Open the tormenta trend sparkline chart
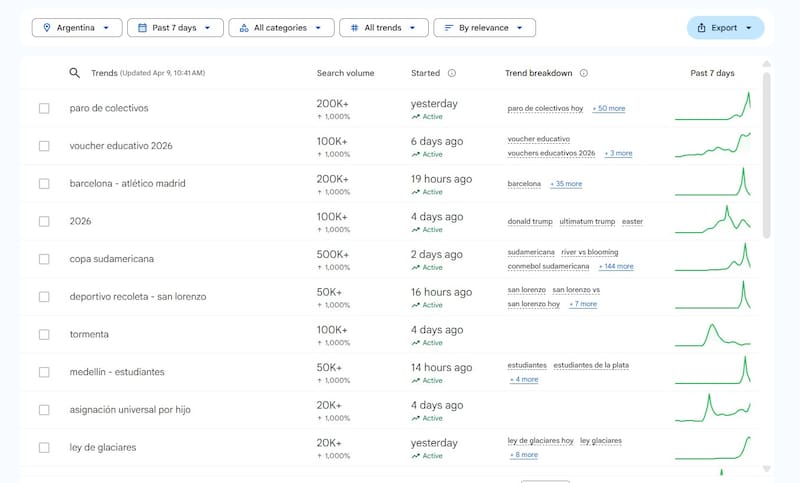The image size is (800, 483). click(x=712, y=334)
